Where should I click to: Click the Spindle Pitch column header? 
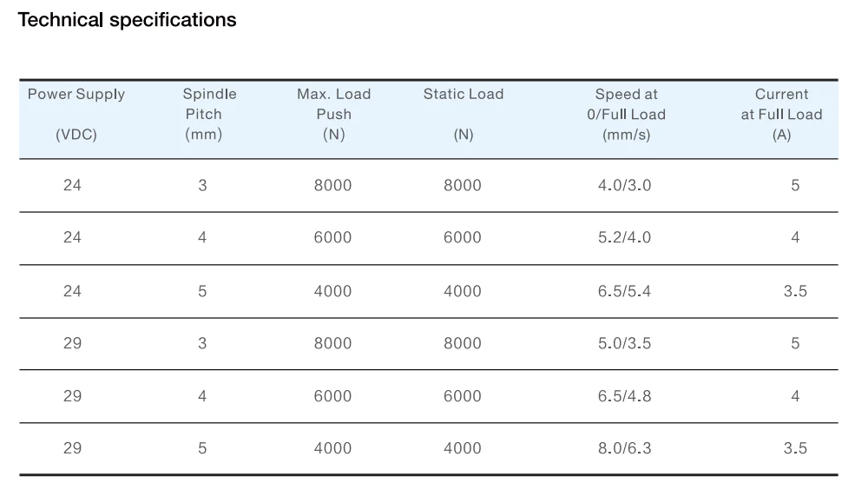[203, 114]
